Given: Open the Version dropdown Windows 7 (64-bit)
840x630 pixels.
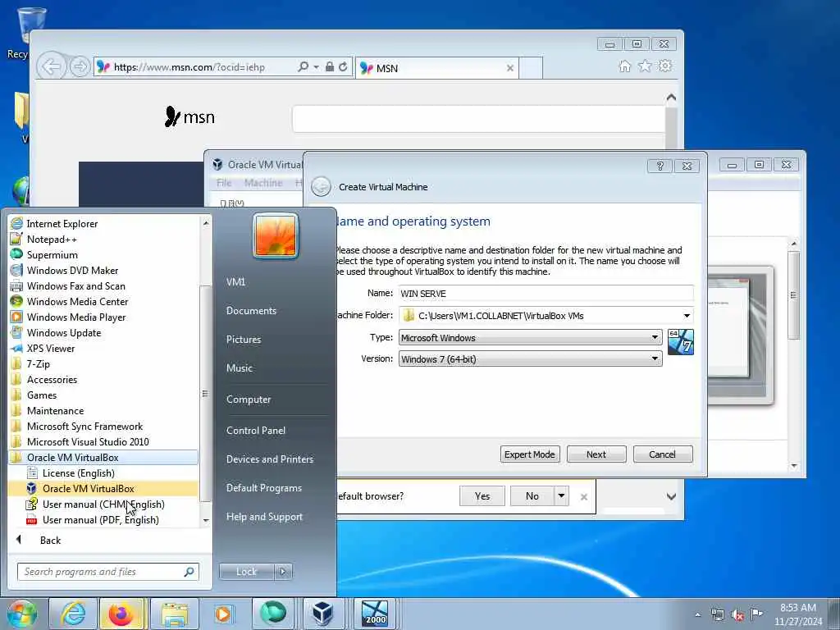Looking at the screenshot, I should coord(530,359).
